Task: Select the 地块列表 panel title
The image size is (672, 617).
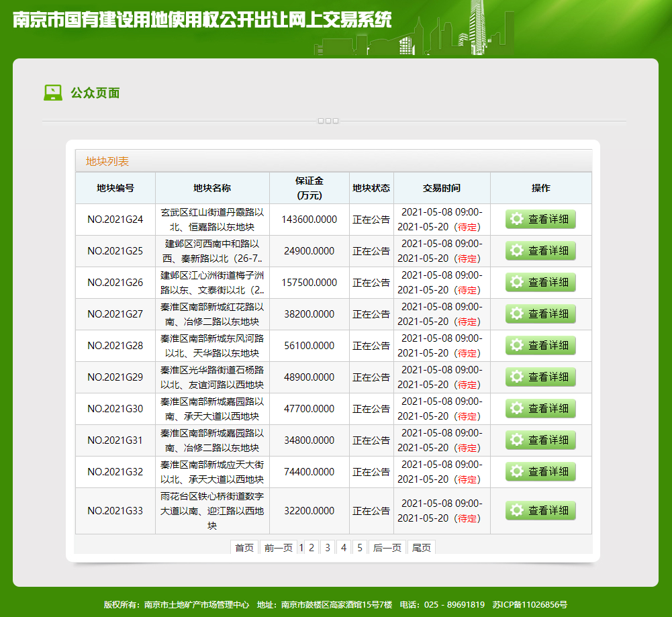Action: coord(107,161)
